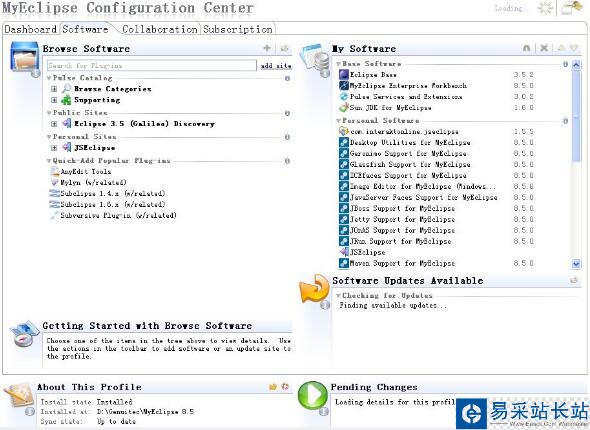
Task: Click the orange Software Updates arrow icon
Action: (314, 289)
